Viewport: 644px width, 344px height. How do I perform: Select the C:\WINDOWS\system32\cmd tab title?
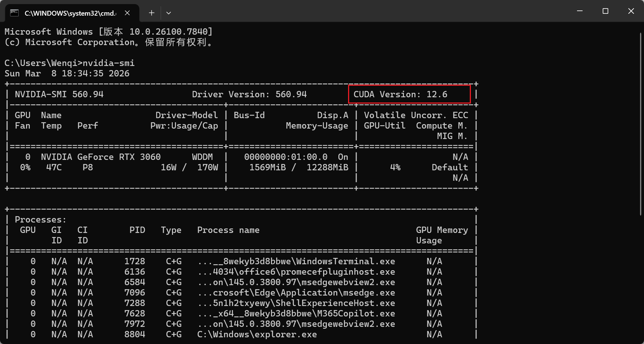tap(70, 13)
